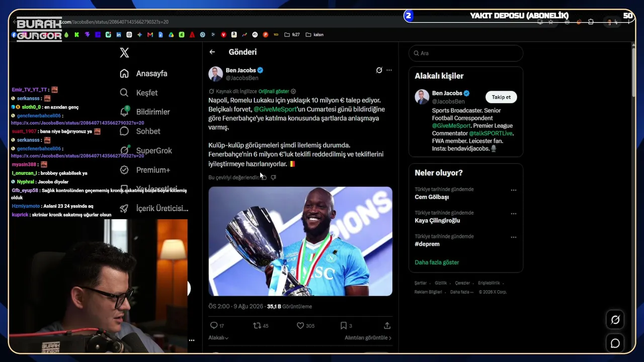644x362 pixels.
Task: Open the three-dot menu on the post
Action: [389, 70]
